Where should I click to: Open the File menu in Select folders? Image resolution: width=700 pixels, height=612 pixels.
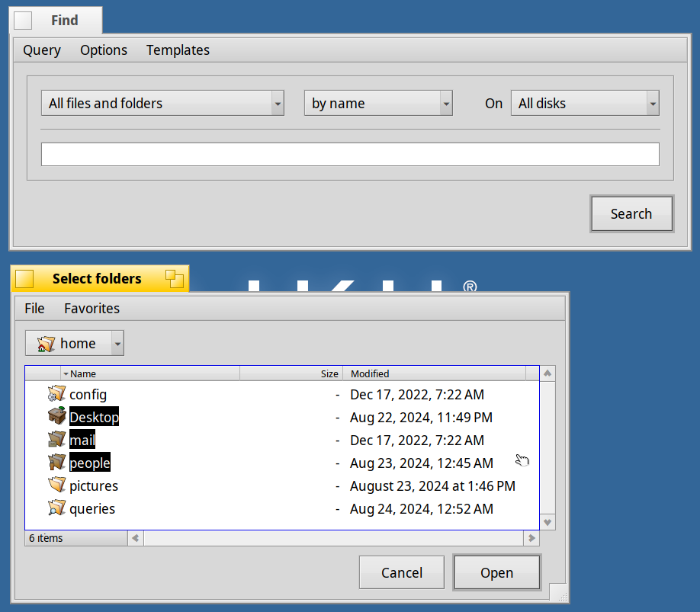[34, 308]
